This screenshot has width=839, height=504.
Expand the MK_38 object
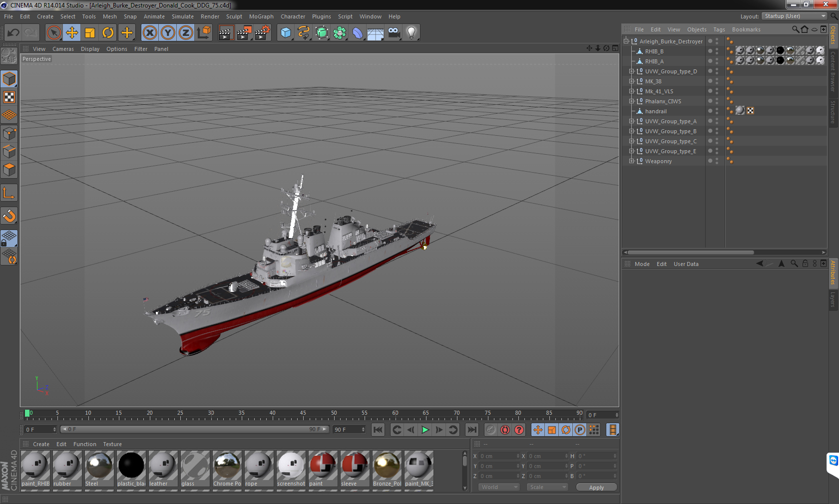(631, 81)
